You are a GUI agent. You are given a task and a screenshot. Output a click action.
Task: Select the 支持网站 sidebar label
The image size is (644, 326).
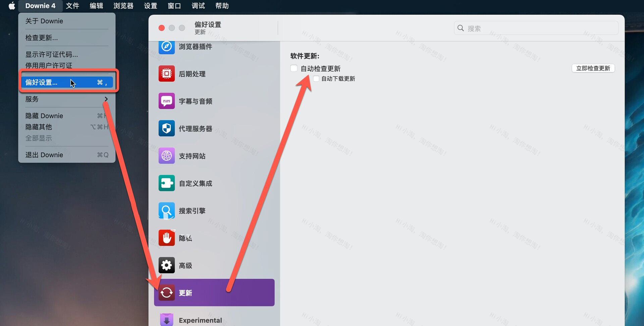(192, 156)
